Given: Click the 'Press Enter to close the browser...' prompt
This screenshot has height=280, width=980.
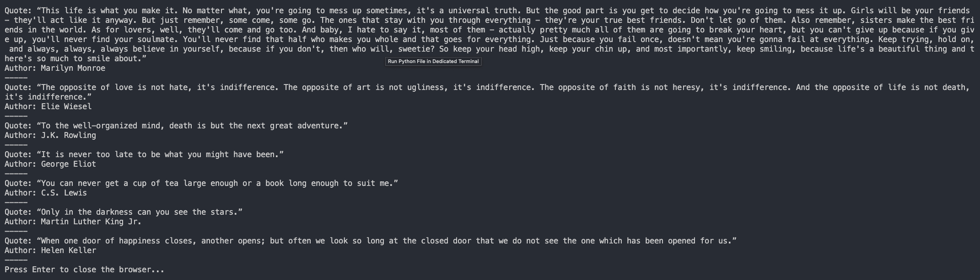Looking at the screenshot, I should tap(85, 269).
